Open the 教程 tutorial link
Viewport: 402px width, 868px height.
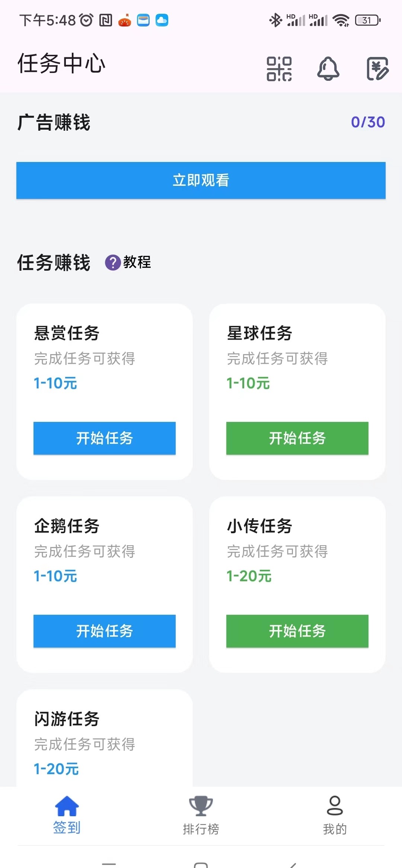[x=137, y=262]
